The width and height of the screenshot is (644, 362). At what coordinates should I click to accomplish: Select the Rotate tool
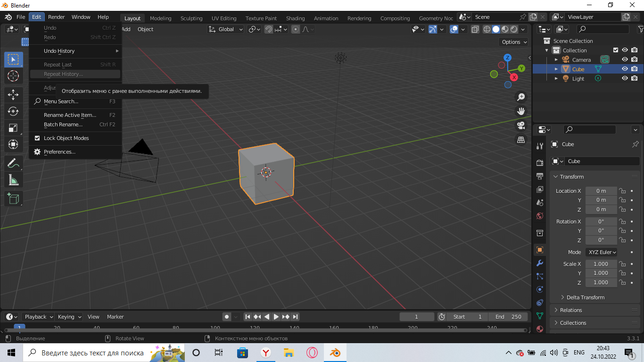[13, 111]
